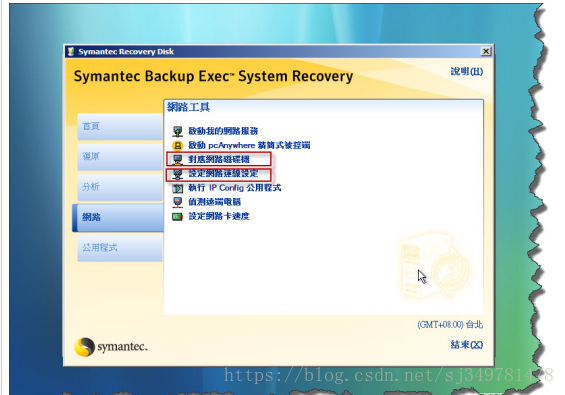Switch to the 復原 tab
The width and height of the screenshot is (565, 395).
120,157
